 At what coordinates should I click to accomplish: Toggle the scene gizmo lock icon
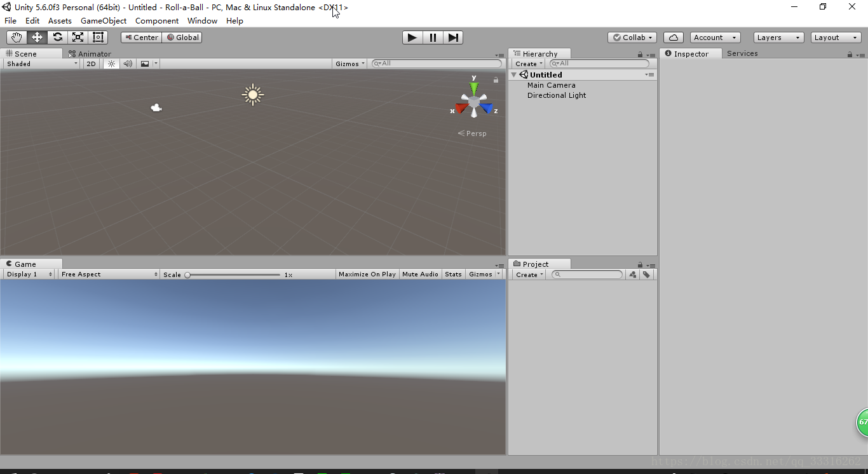(x=496, y=80)
